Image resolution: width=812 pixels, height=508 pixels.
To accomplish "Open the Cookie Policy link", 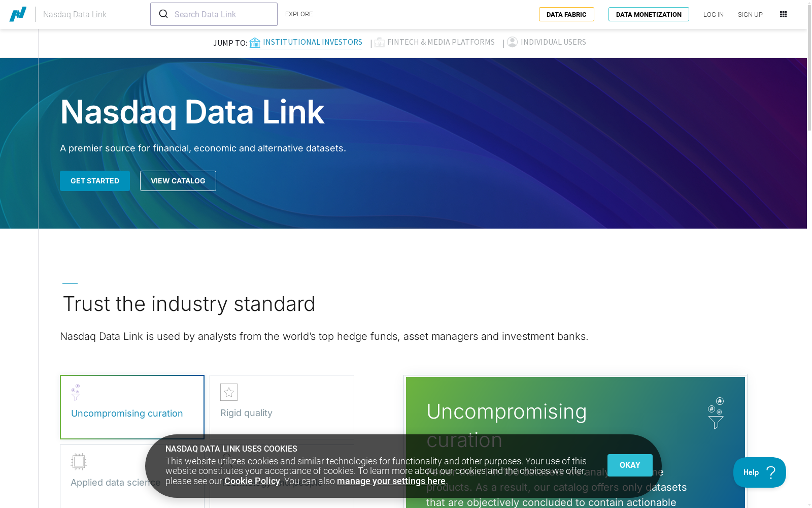I will tap(252, 481).
